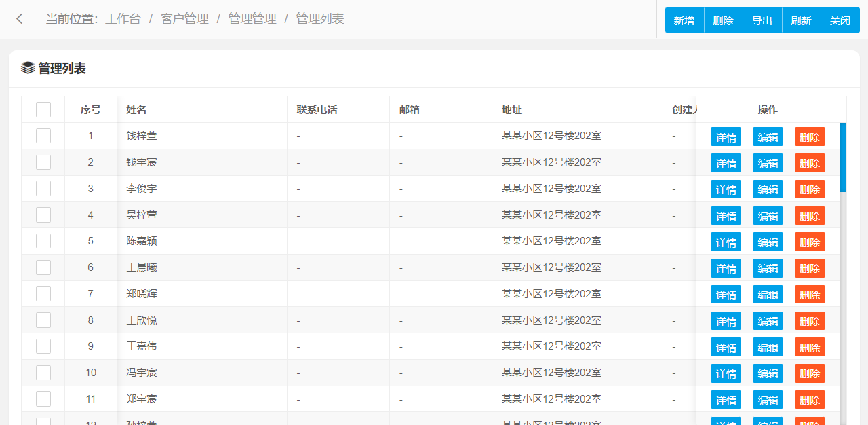The height and width of the screenshot is (425, 868).
Task: Click orange 删除 for 冯宇宸
Action: [x=810, y=373]
